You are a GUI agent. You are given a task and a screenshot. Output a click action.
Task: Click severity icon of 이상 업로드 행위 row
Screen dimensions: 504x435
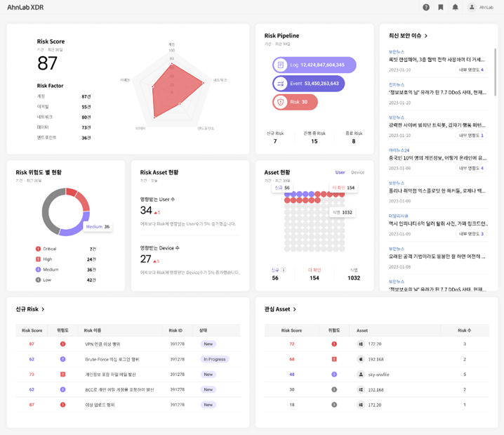click(x=62, y=405)
